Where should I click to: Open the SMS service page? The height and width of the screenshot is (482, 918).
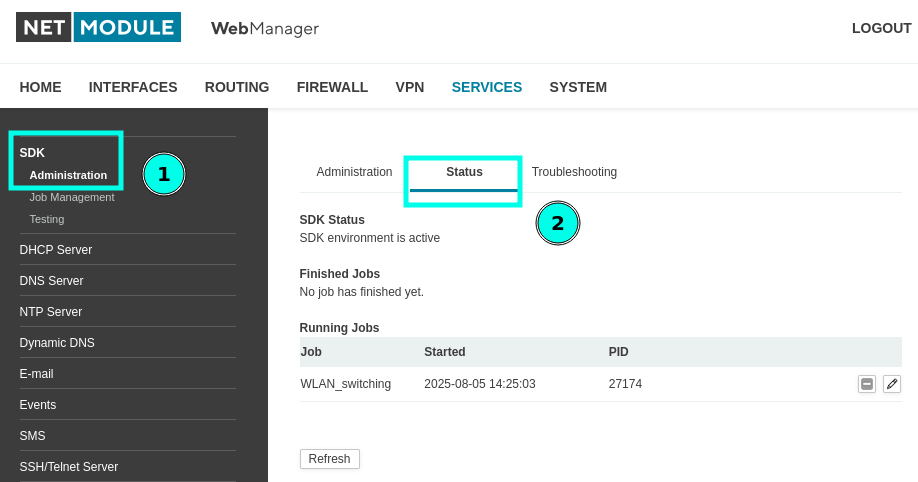(32, 436)
